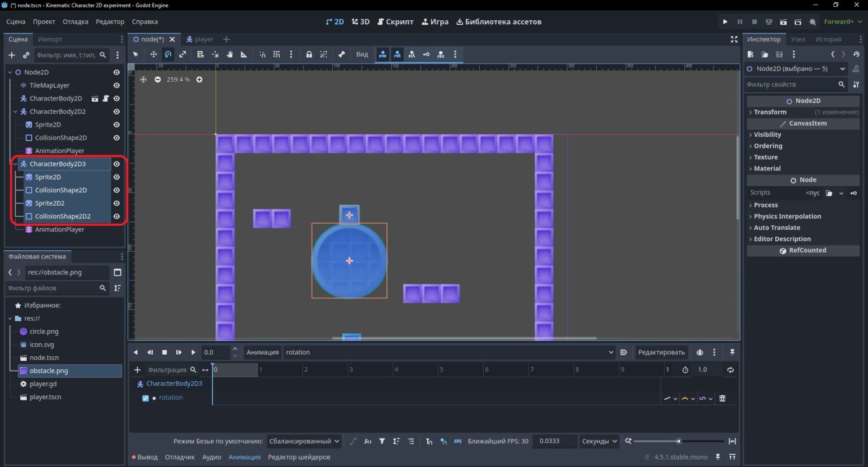Activate the Move Mode tool
868x467 pixels.
point(153,54)
